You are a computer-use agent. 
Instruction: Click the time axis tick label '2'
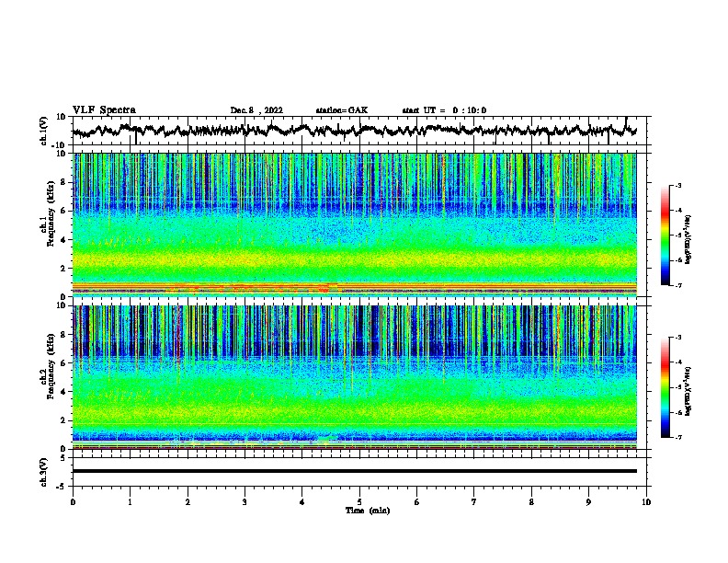click(x=188, y=502)
